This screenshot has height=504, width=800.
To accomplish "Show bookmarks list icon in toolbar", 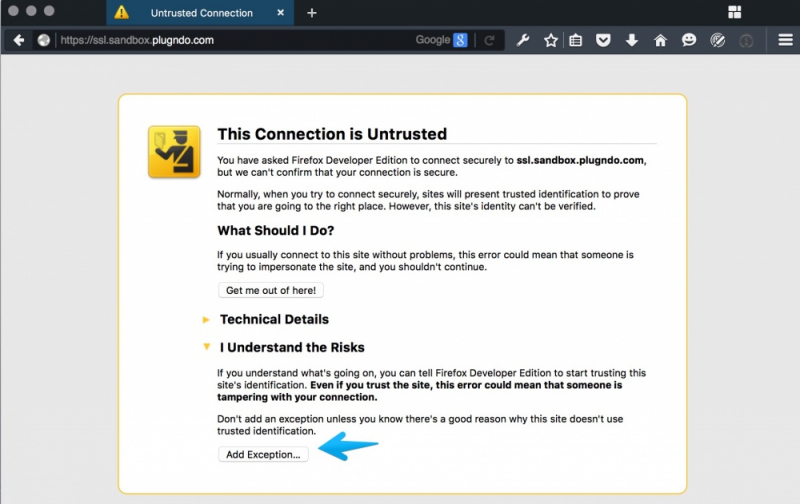I will [576, 41].
